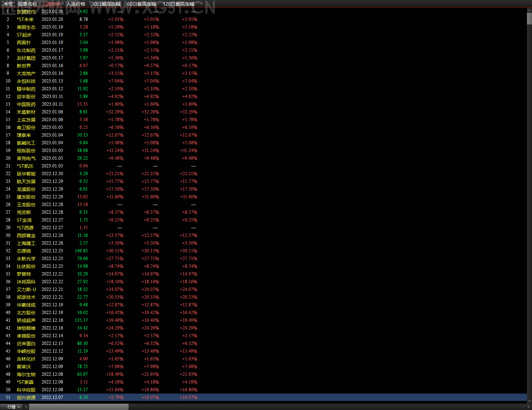Image resolution: width=532 pixels, height=410 pixels.
Task: Sort by 入选时间 column header
Action: tap(51, 4)
